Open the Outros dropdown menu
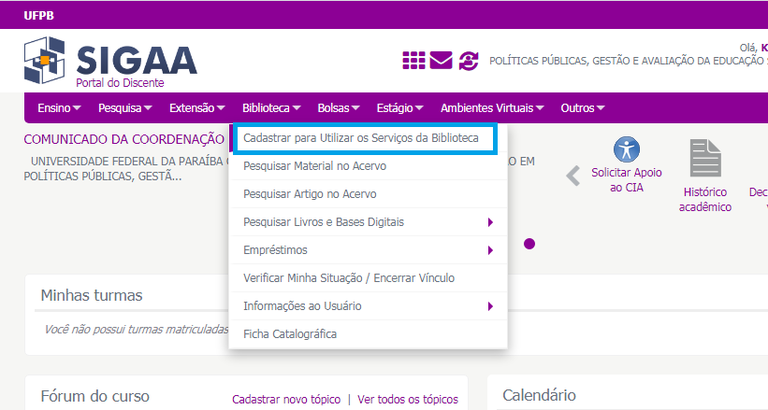The width and height of the screenshot is (768, 410). tap(582, 108)
